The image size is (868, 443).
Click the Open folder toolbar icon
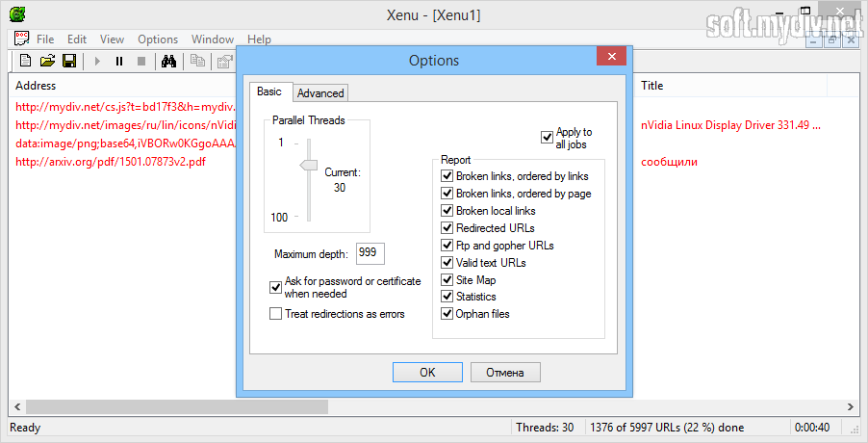[47, 62]
